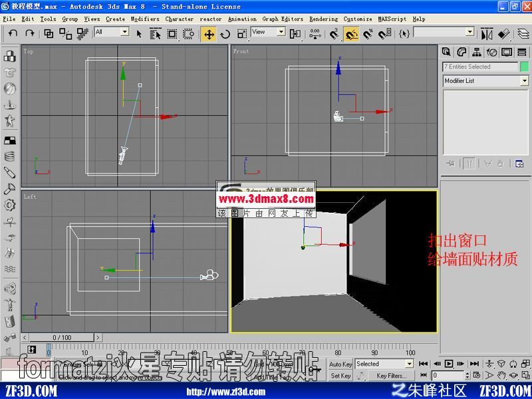Click the time slider right arrow
Viewport: 532px width, 399px height.
tap(98, 338)
